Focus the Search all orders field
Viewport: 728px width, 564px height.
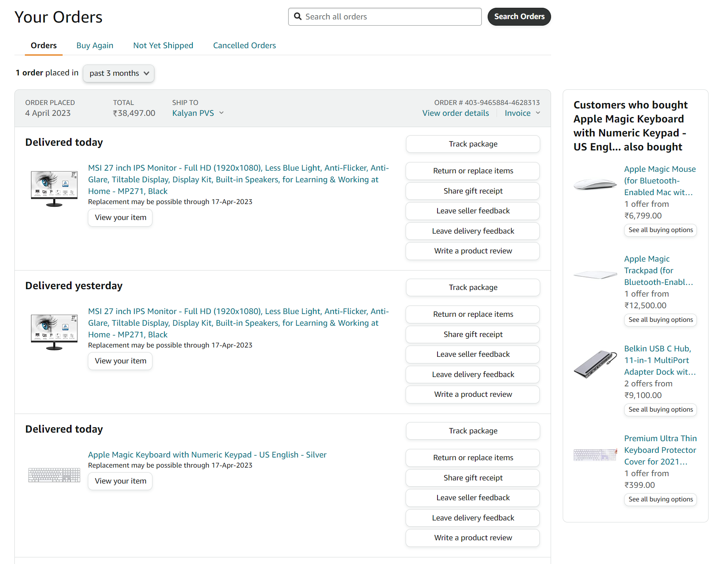[385, 17]
